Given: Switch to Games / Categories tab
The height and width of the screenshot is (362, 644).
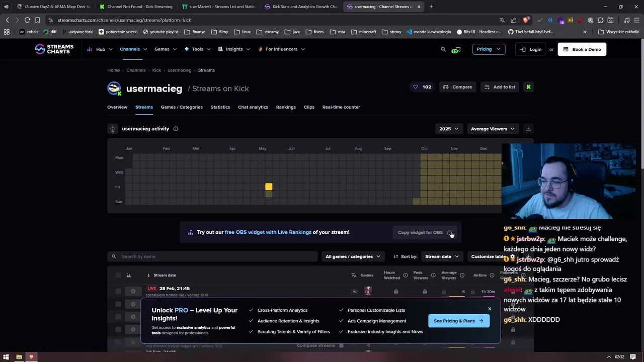Looking at the screenshot, I should point(182,107).
